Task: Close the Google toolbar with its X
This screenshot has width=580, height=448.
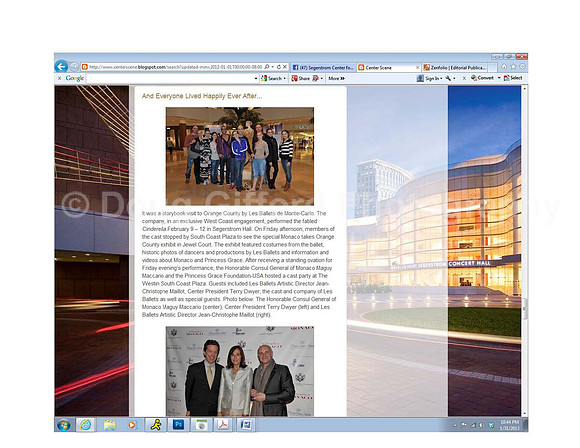Action: coord(59,78)
